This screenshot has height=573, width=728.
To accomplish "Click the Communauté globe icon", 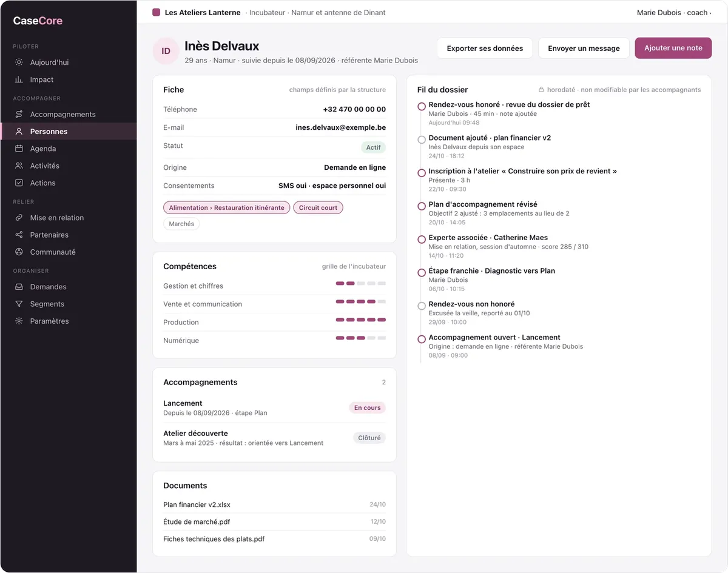I will (19, 252).
